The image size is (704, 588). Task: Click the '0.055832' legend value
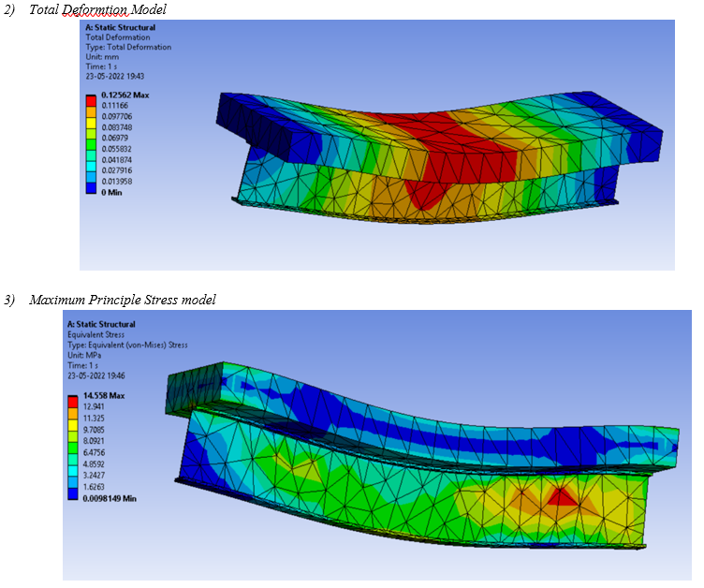coord(117,149)
